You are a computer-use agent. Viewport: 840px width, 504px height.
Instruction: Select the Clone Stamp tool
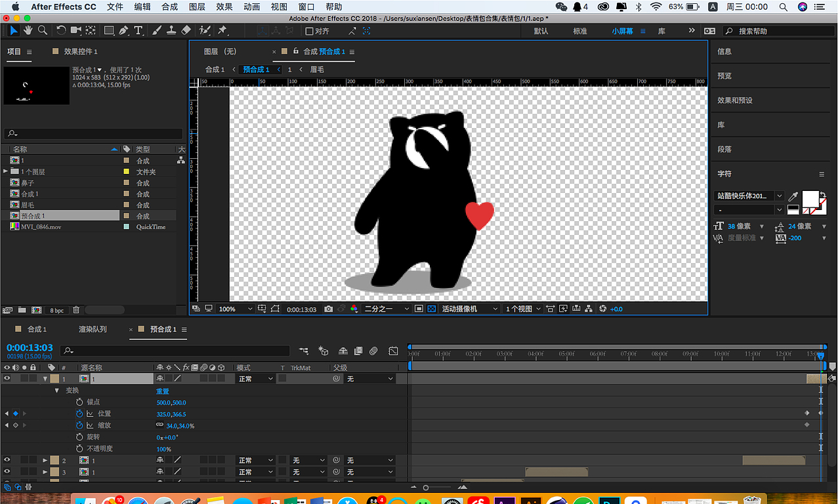click(171, 31)
